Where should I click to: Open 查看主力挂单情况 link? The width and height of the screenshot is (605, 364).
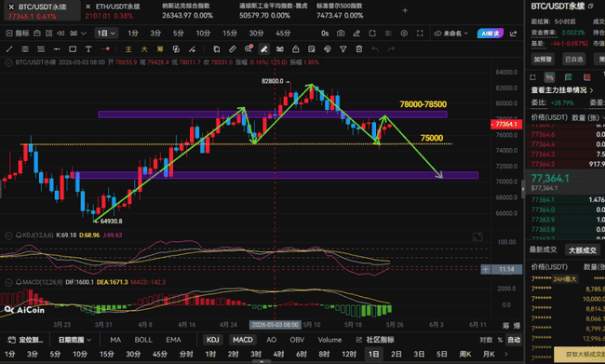point(562,90)
